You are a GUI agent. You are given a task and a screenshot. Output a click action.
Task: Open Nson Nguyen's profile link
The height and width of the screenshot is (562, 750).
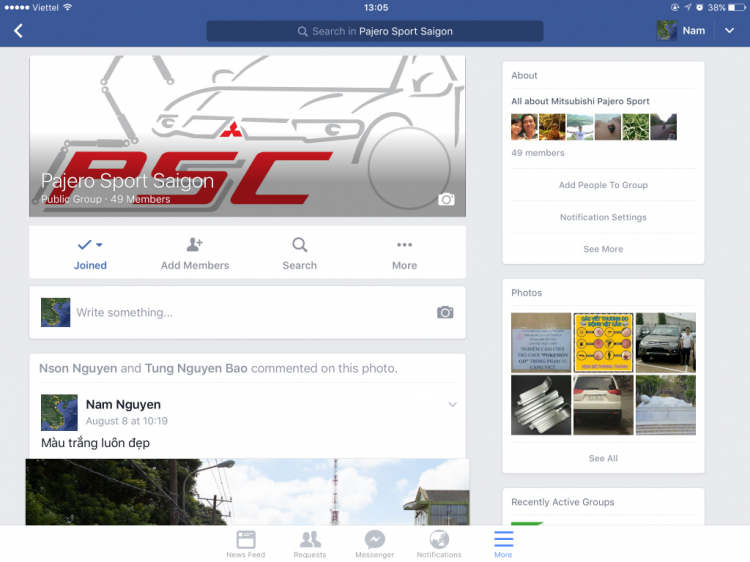pos(78,368)
